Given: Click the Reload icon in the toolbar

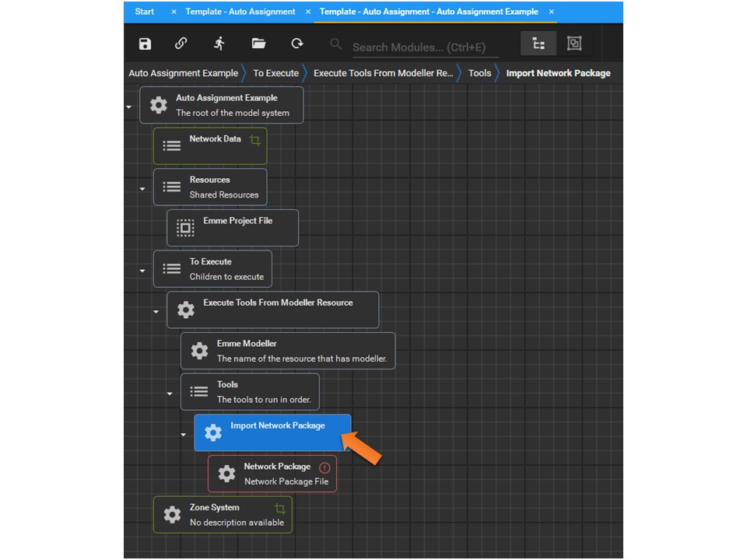Looking at the screenshot, I should point(297,44).
